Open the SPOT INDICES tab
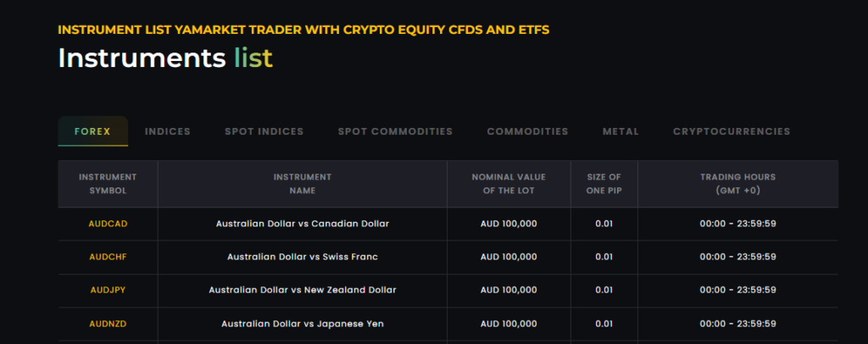 (x=264, y=131)
